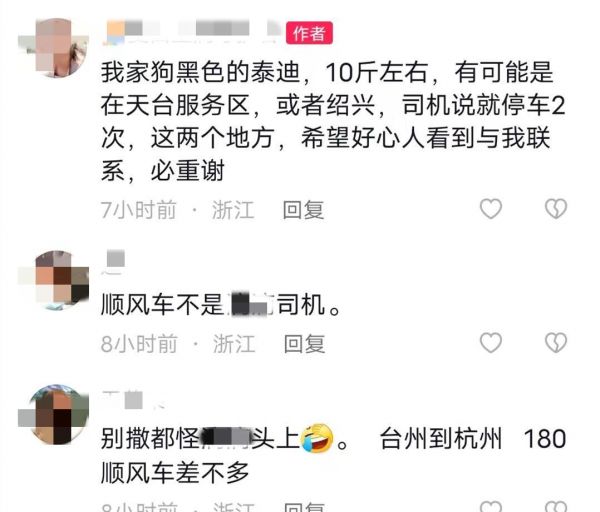
Task: Open second commenter's blurred username
Action: (114, 262)
